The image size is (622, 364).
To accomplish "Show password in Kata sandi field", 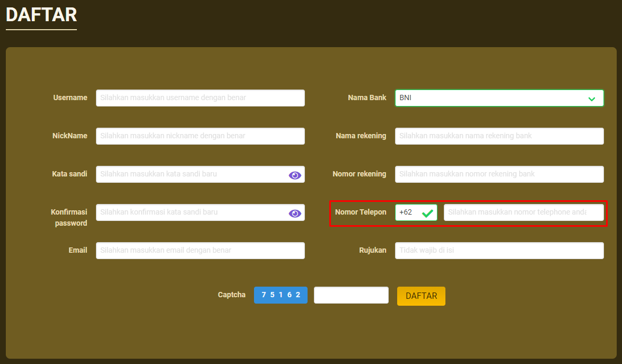I will point(295,175).
